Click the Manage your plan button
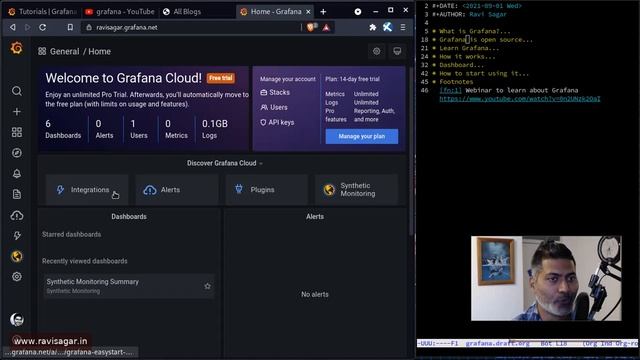Viewport: 640px width, 360px height. pyautogui.click(x=362, y=136)
